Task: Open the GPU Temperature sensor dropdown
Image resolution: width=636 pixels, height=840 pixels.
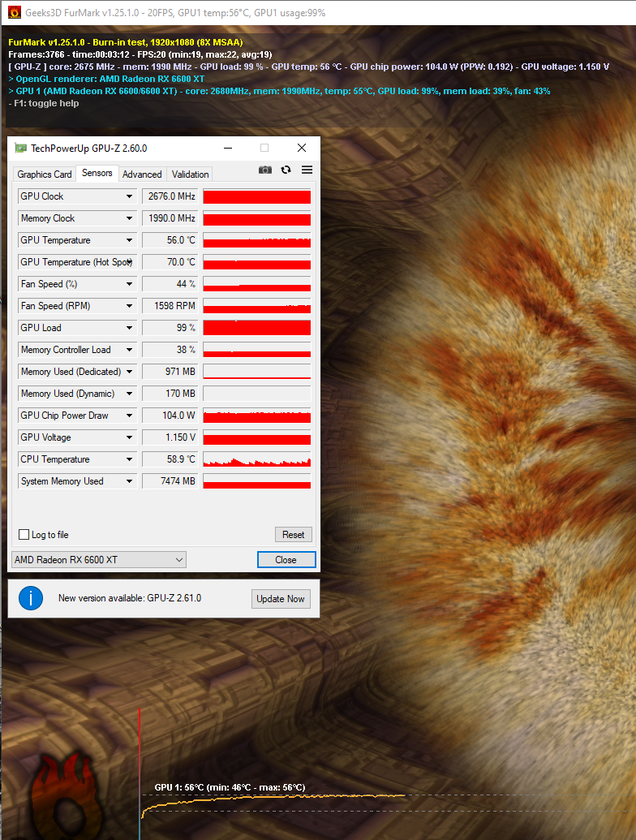Action: pos(129,240)
